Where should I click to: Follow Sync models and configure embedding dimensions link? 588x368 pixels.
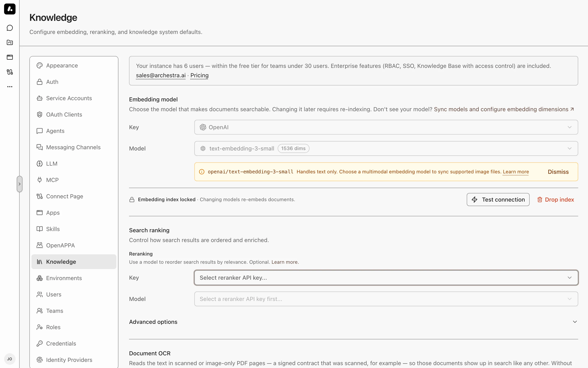click(504, 109)
